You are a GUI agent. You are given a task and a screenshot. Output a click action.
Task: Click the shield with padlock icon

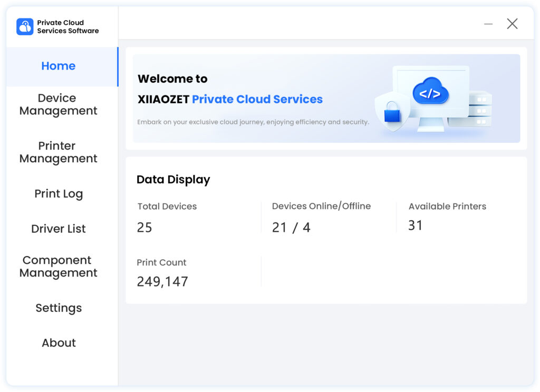click(x=392, y=111)
